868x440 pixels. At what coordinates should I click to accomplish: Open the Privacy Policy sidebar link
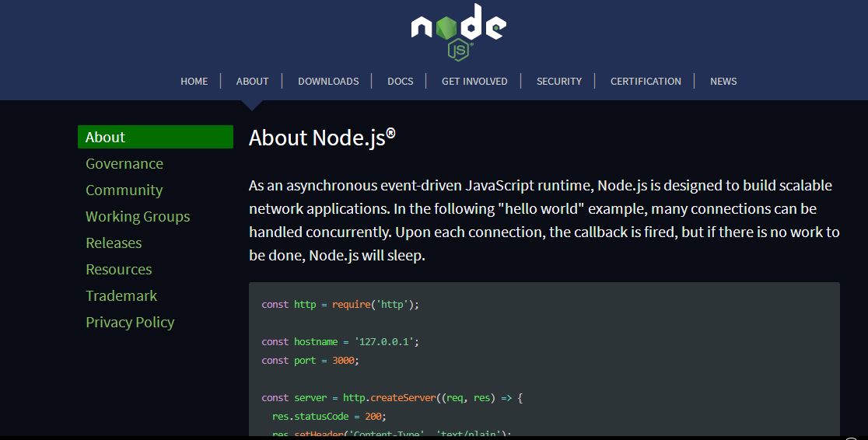[130, 323]
